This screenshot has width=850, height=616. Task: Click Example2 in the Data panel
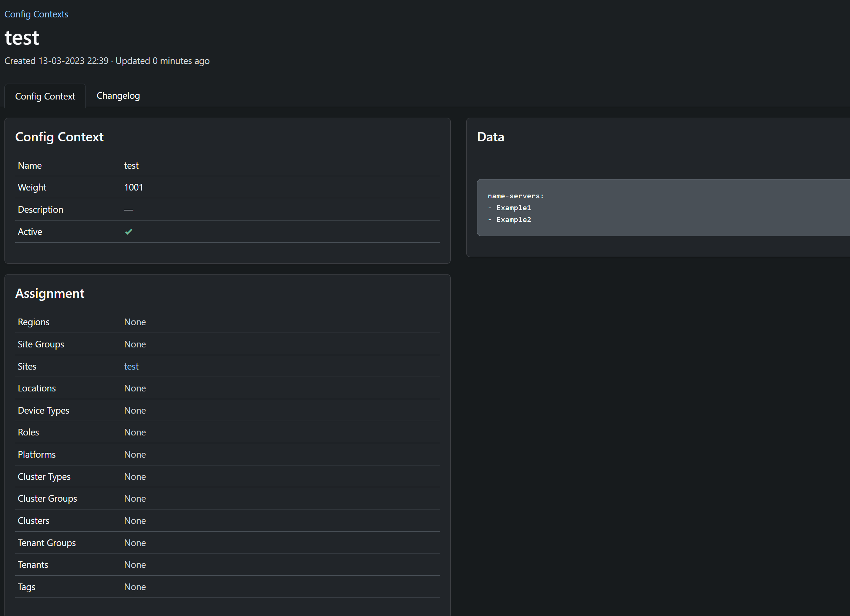point(514,219)
